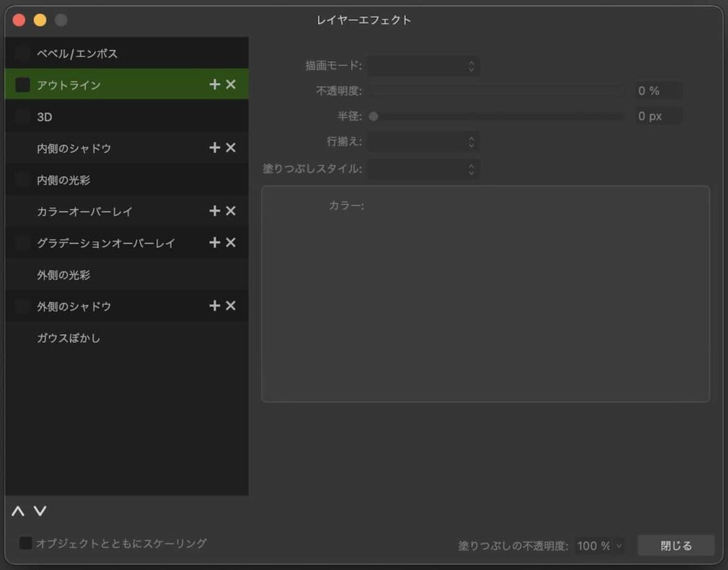Remove the 外側のシャドウ effect with X icon
Image resolution: width=728 pixels, height=570 pixels.
click(x=231, y=306)
